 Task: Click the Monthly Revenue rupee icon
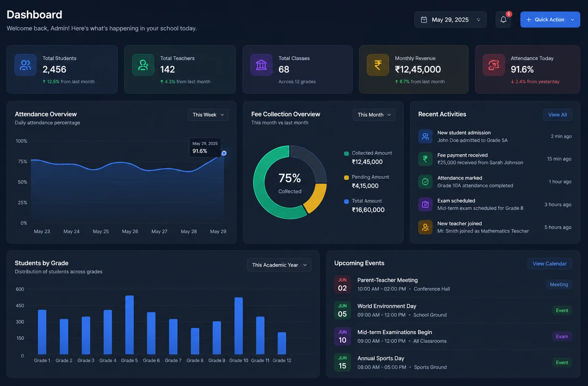[378, 65]
